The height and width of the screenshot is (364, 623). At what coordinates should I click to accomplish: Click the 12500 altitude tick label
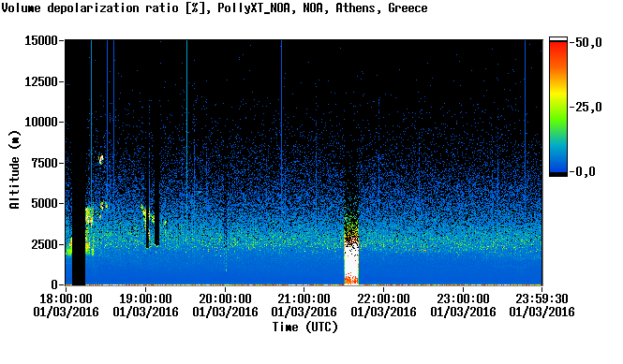pyautogui.click(x=41, y=81)
